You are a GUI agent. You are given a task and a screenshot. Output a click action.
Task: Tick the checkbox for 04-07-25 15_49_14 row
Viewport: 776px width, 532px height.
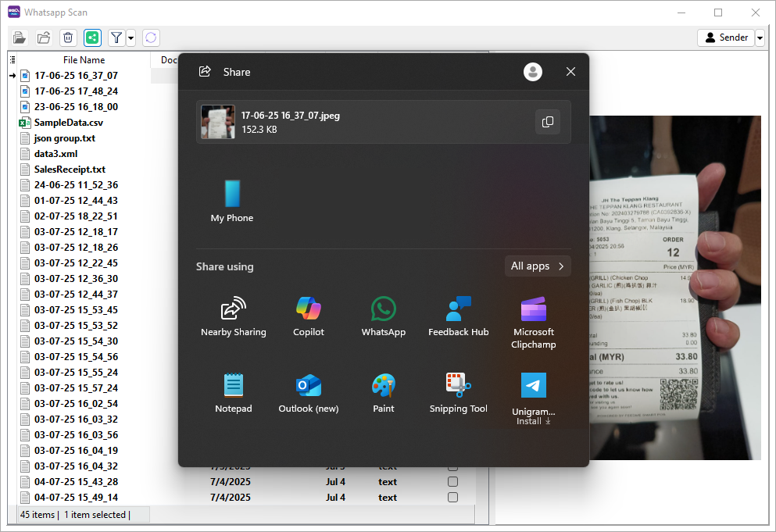coord(452,498)
